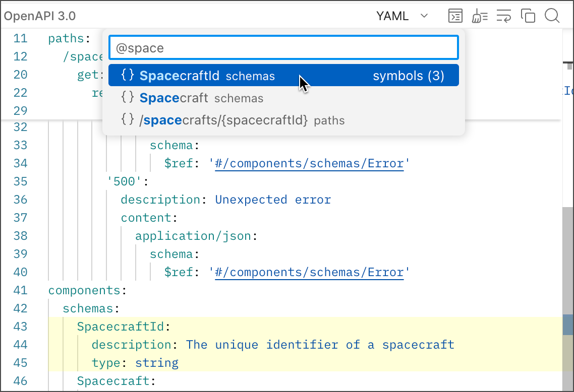Click 'paths:' key on line 11

point(69,38)
